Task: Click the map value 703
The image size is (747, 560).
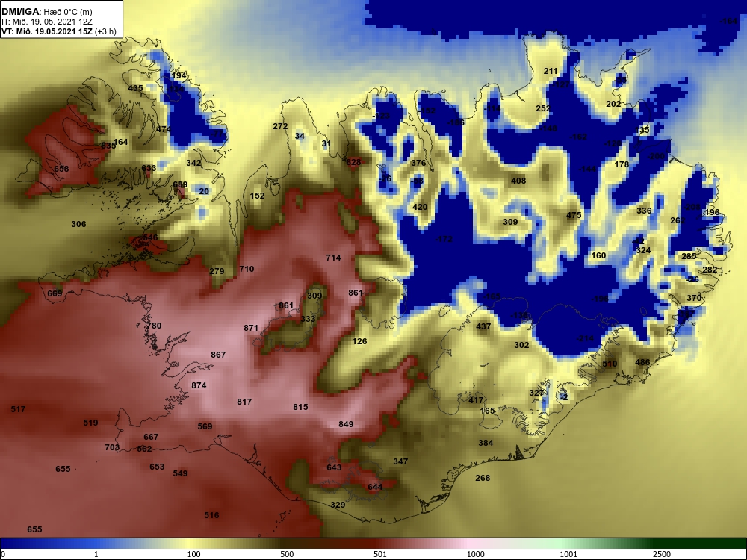Action: click(112, 447)
